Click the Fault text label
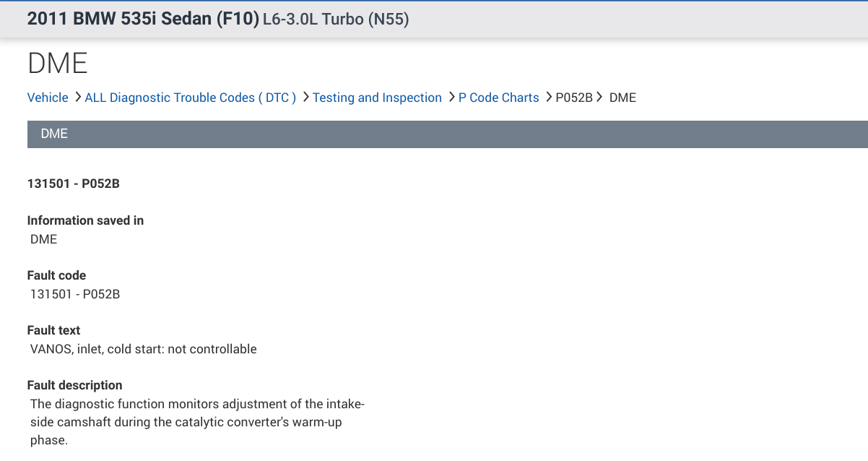868x461 pixels. tap(53, 330)
